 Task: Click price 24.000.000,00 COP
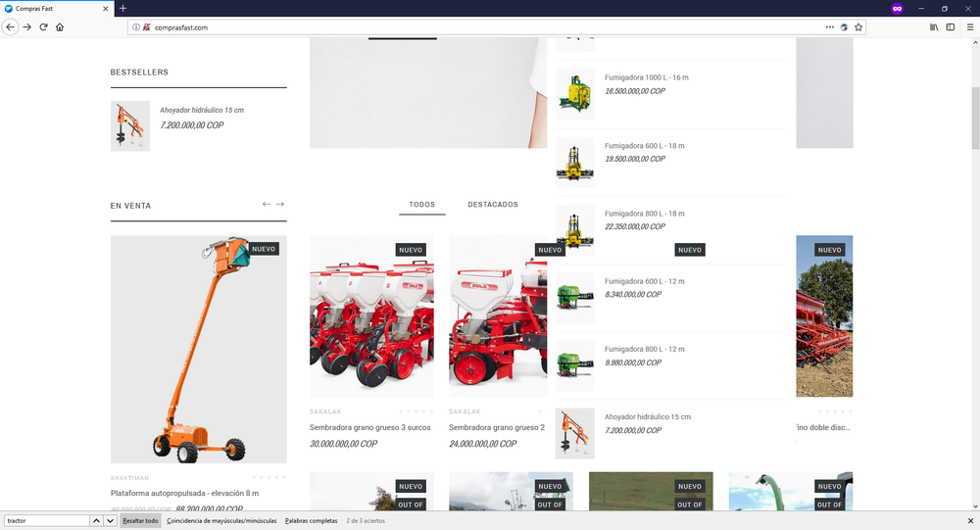pyautogui.click(x=482, y=444)
